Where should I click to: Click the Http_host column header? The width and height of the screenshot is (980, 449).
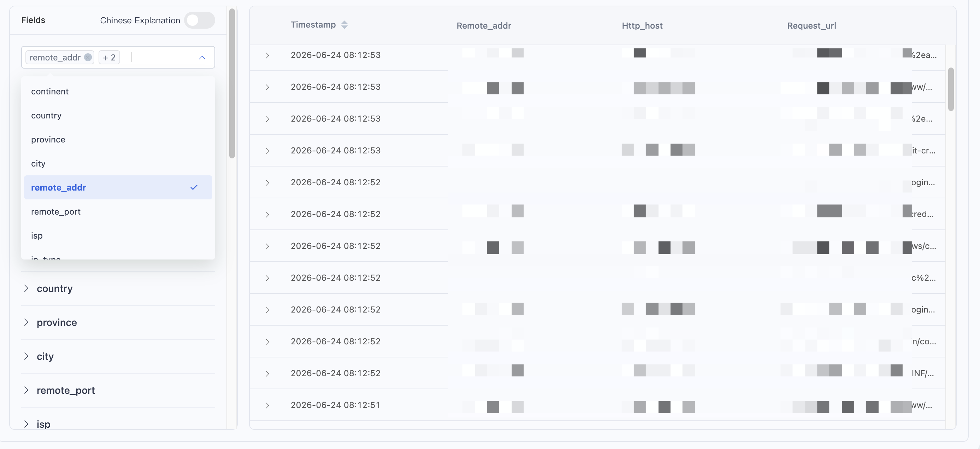click(x=642, y=25)
